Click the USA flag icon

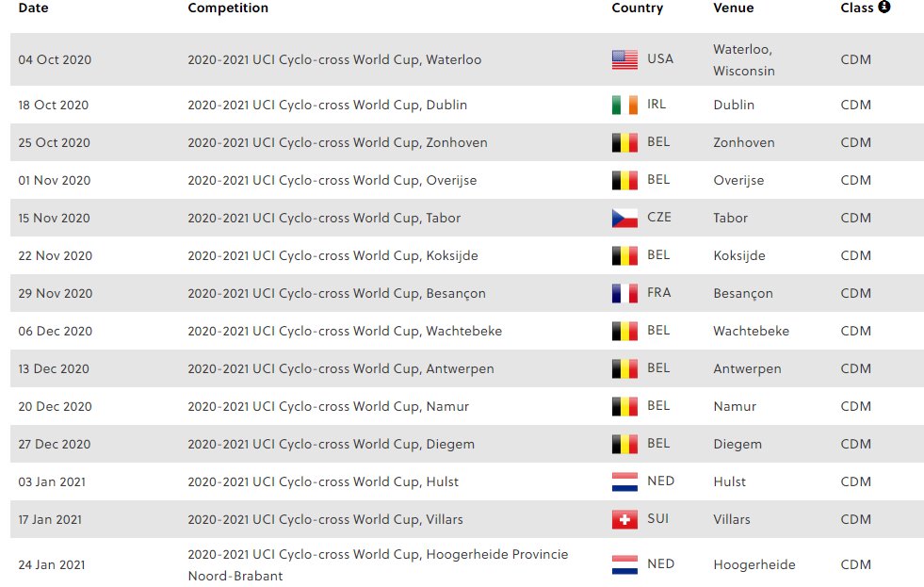coord(624,59)
